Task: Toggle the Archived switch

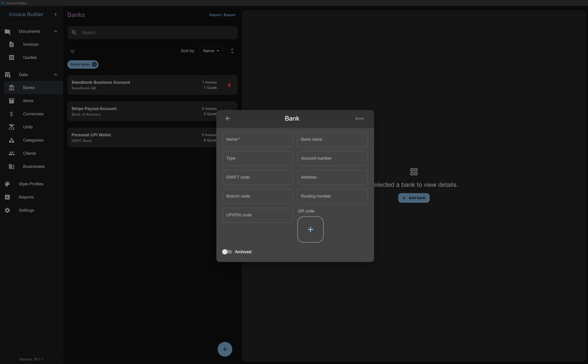Action: point(227,252)
